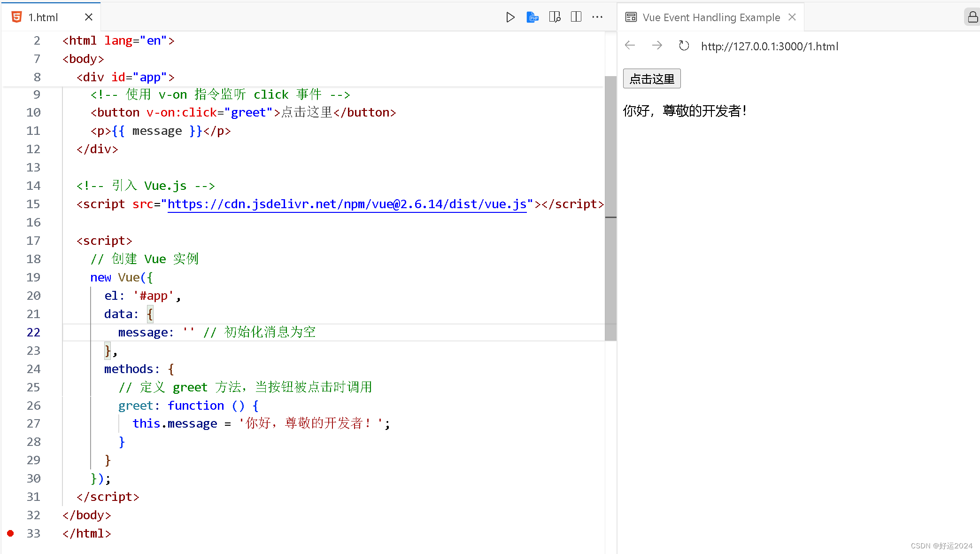The image size is (980, 554).
Task: Click the new Vue({ line
Action: (x=122, y=277)
